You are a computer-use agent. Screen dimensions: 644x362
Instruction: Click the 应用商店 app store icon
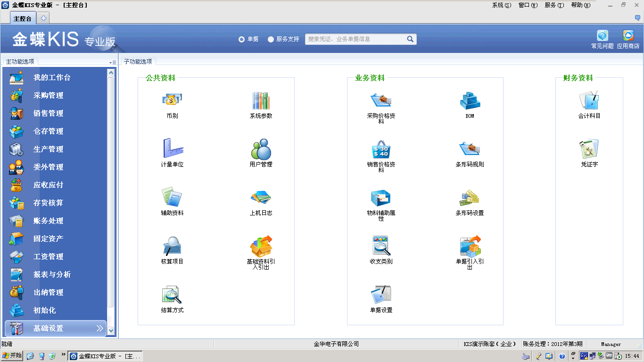tap(628, 36)
